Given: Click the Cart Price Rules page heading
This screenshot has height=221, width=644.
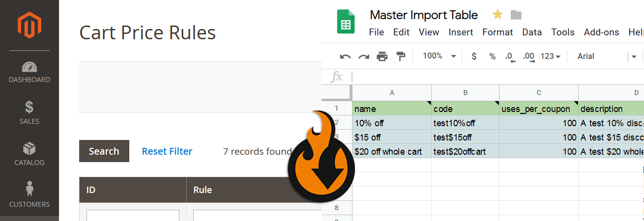Looking at the screenshot, I should [147, 33].
